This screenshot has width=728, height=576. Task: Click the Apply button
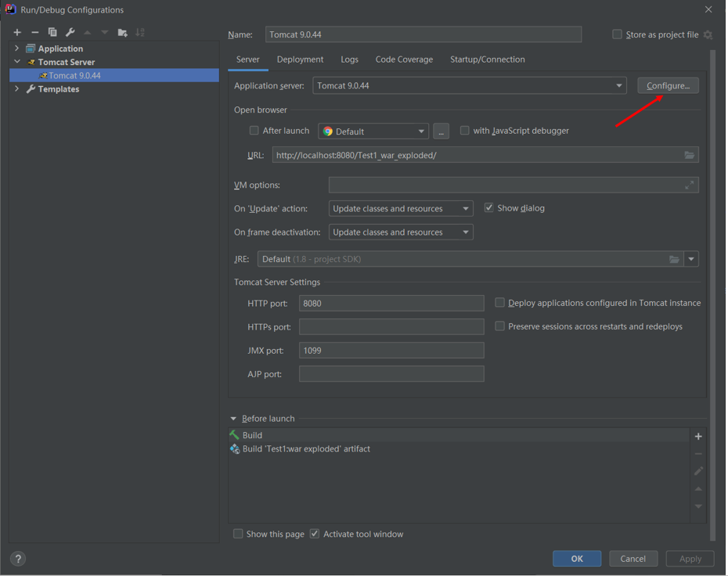tap(690, 559)
